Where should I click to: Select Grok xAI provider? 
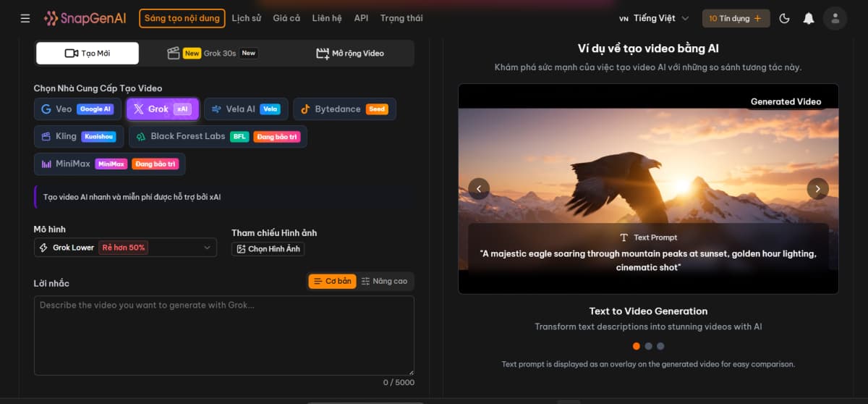click(x=163, y=109)
